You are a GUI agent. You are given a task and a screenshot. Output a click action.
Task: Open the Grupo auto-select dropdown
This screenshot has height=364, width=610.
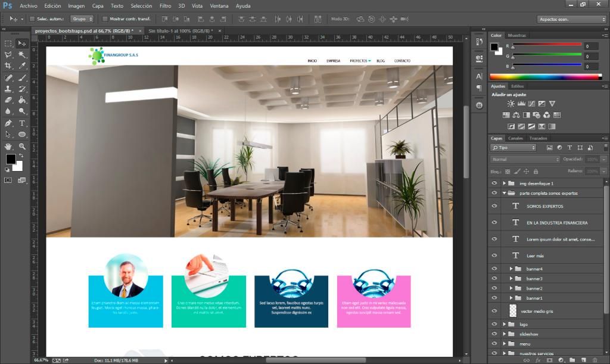(82, 18)
